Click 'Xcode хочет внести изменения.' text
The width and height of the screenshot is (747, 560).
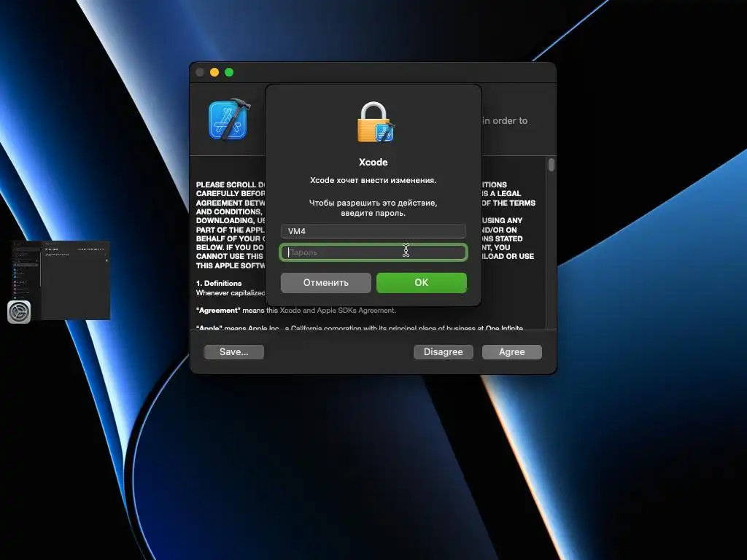[x=373, y=180]
